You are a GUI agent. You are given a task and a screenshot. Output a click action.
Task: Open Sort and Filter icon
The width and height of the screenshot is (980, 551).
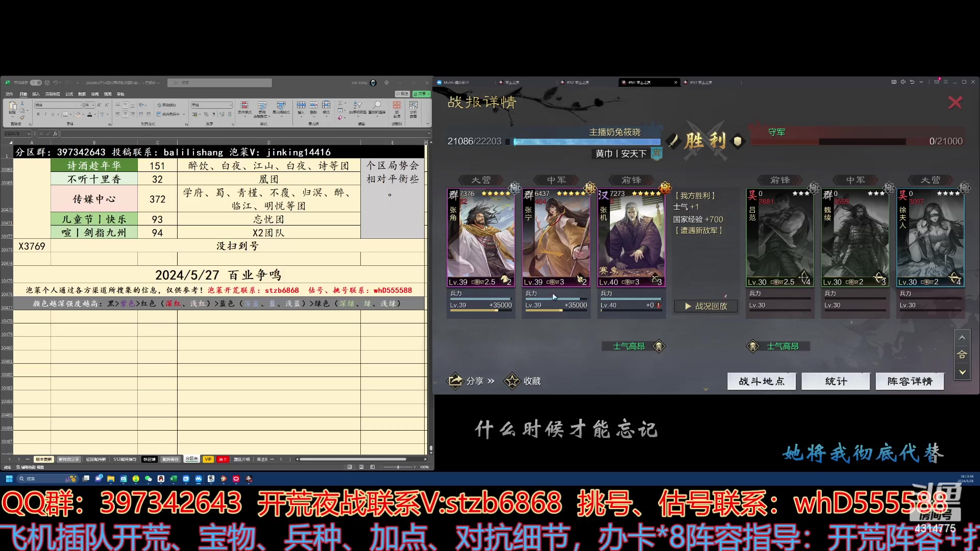coord(358,105)
